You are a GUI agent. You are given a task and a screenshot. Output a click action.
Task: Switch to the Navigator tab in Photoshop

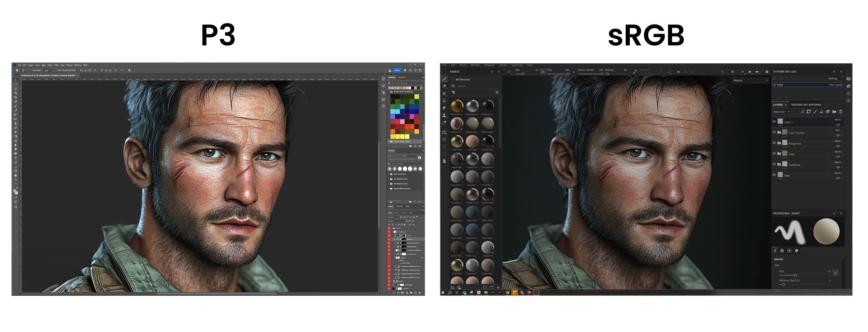click(401, 77)
